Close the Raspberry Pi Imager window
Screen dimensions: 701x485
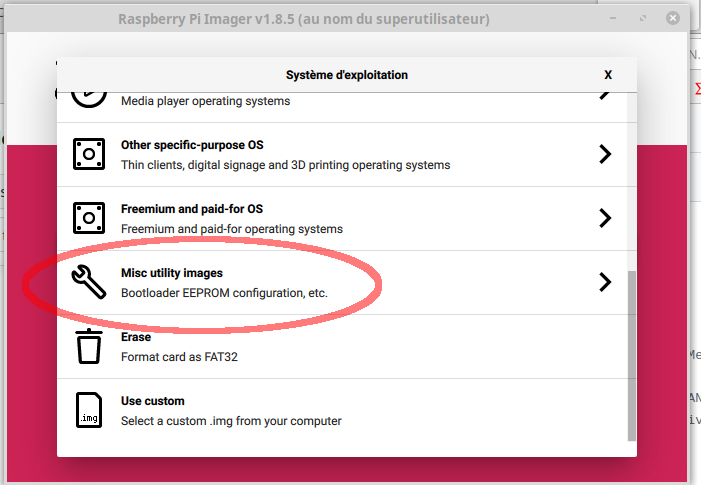pyautogui.click(x=673, y=18)
